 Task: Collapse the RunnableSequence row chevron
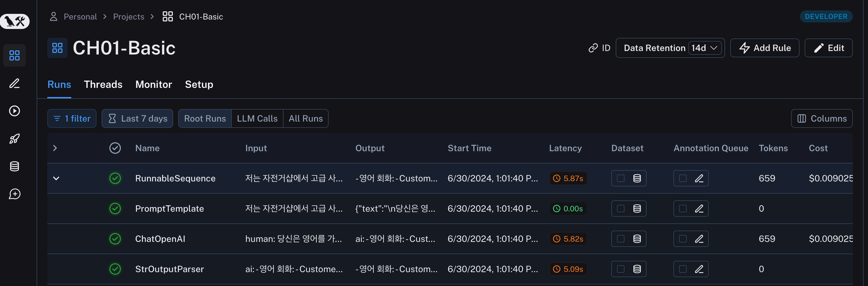(x=56, y=178)
